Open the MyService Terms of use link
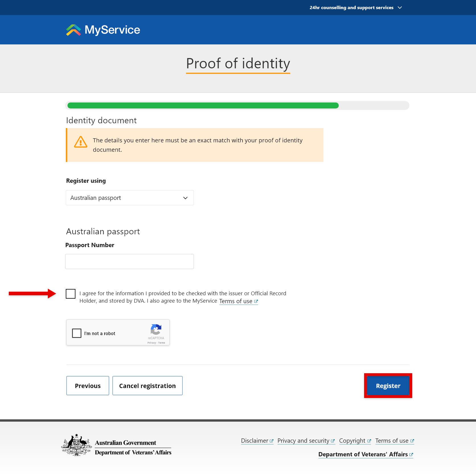This screenshot has height=476, width=476. 235,301
